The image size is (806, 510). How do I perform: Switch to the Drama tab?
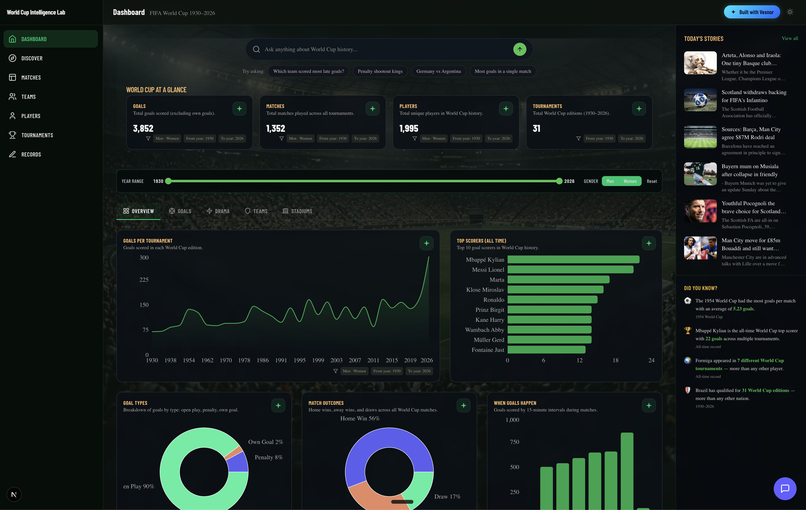point(218,211)
